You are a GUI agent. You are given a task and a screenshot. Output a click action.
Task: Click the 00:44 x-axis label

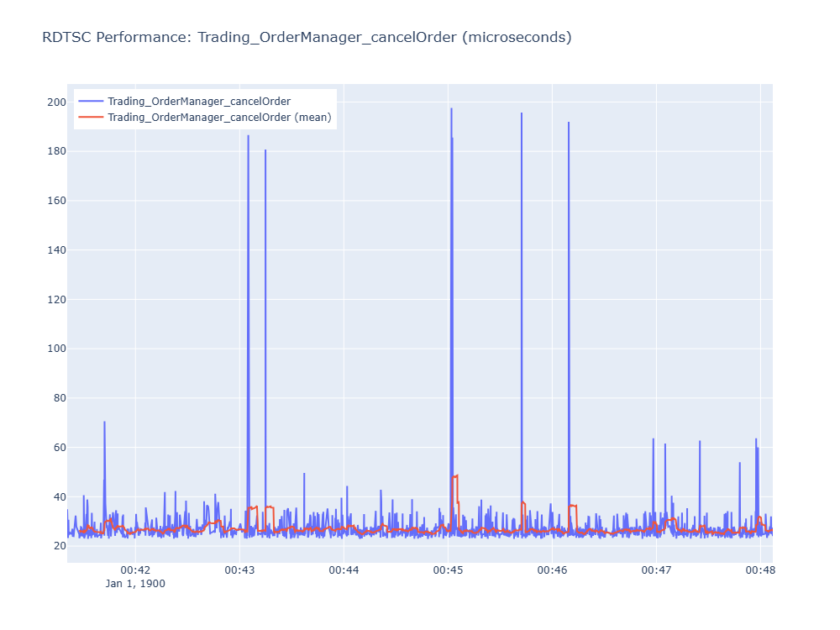tap(344, 570)
